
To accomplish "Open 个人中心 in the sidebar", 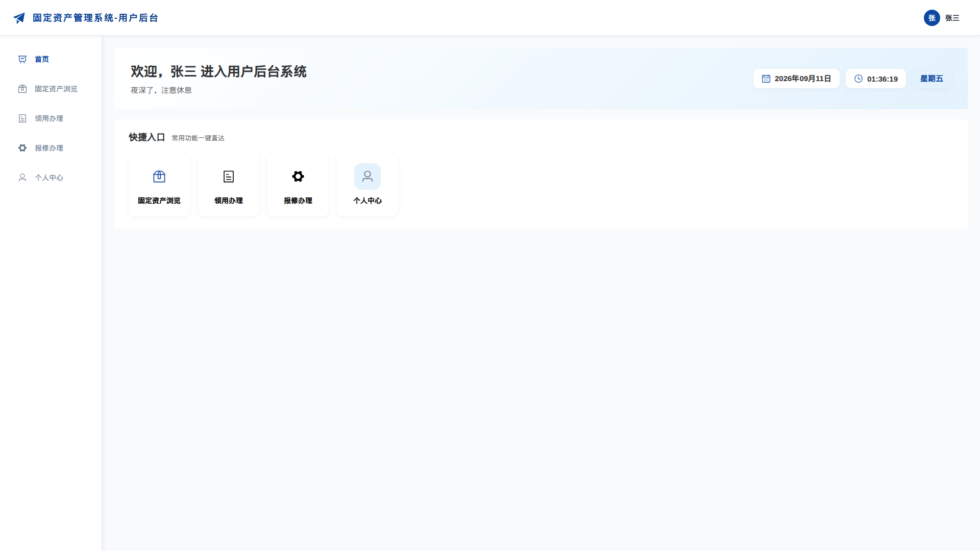I will [x=51, y=178].
